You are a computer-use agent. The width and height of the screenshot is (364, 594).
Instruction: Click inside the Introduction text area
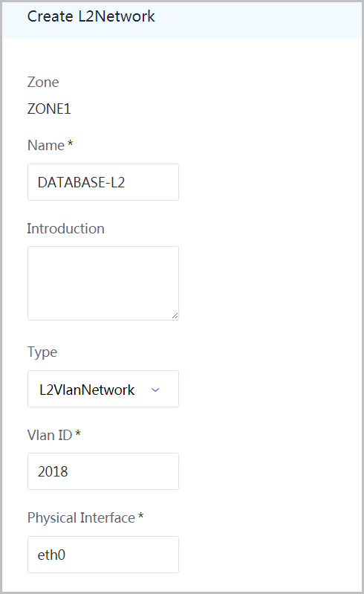pos(103,283)
